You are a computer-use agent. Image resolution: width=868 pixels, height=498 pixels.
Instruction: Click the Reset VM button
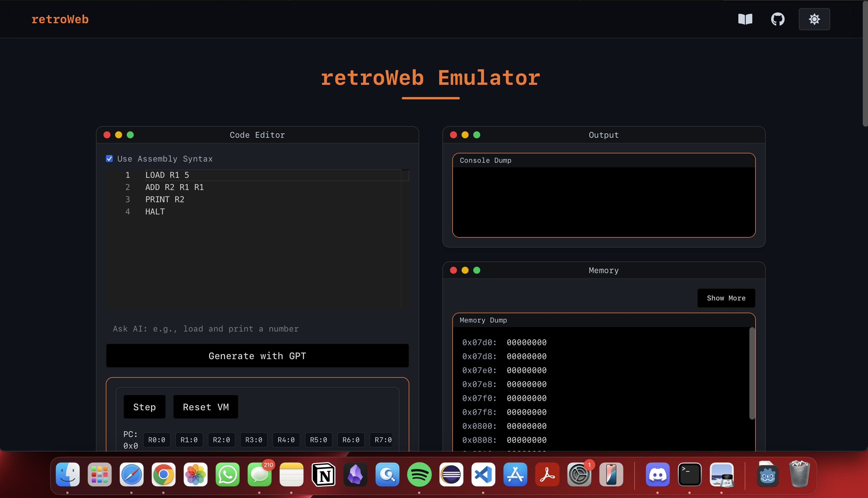pyautogui.click(x=206, y=407)
